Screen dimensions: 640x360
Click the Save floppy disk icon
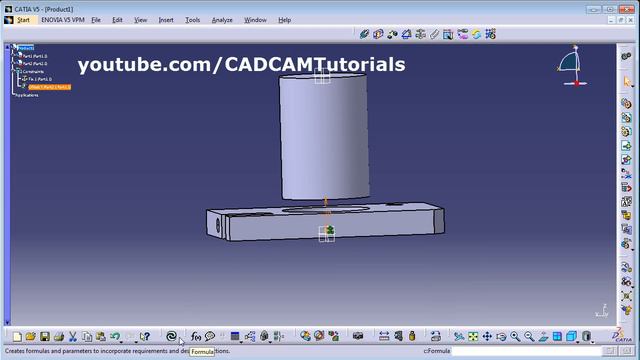tap(45, 336)
